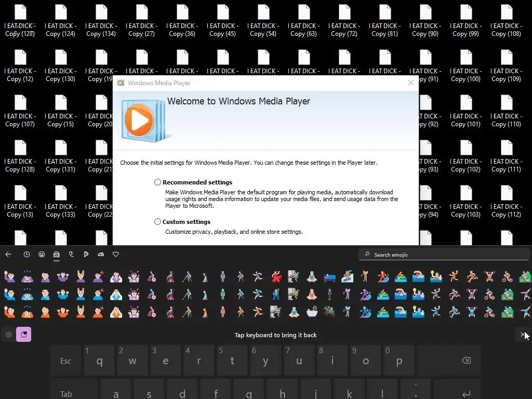Open touch keyboard settings gear
This screenshot has height=399, width=532.
[x=9, y=335]
